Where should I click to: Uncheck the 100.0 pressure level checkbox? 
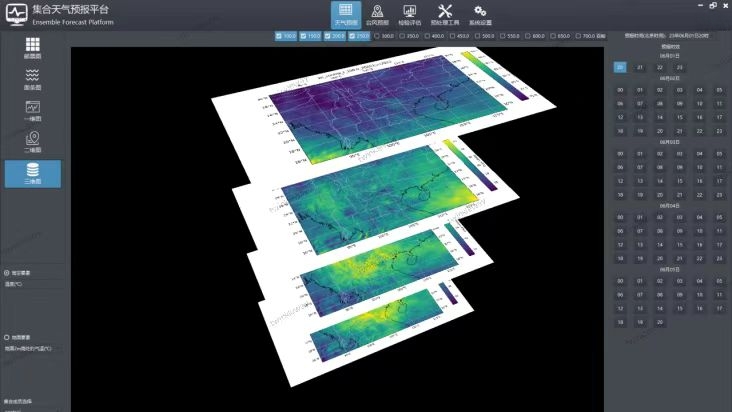tap(278, 36)
